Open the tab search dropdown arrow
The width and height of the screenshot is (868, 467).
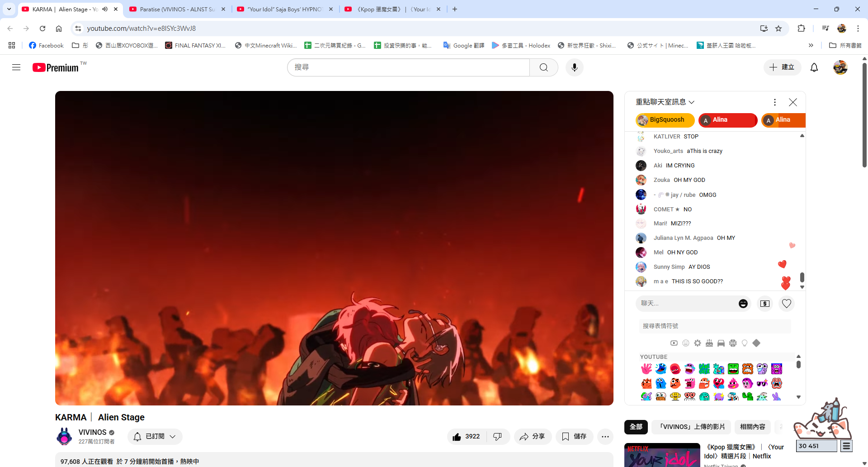(x=9, y=9)
